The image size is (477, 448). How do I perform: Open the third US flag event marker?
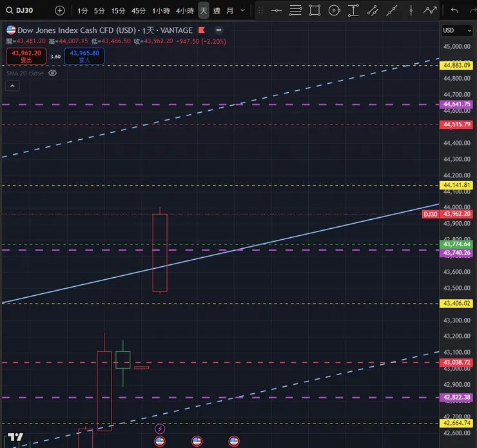pyautogui.click(x=234, y=441)
